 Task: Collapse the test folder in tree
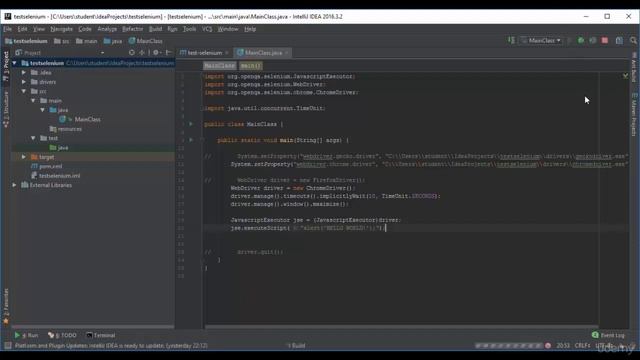click(x=33, y=138)
